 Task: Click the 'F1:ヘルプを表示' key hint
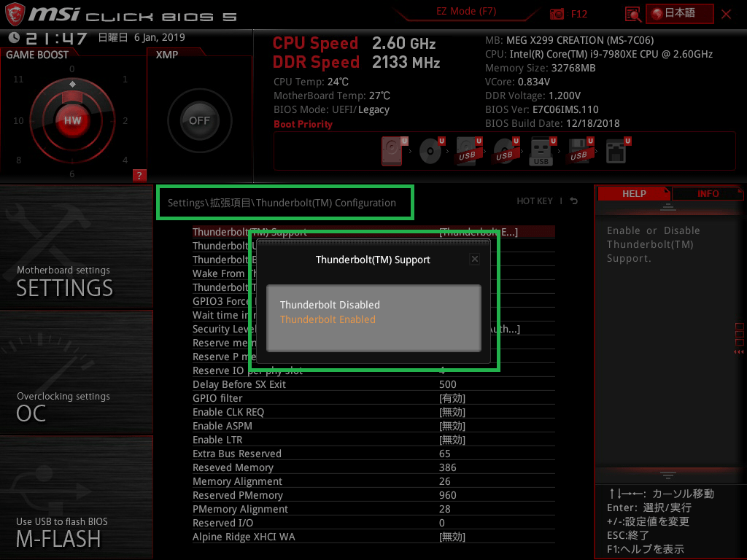point(646,549)
